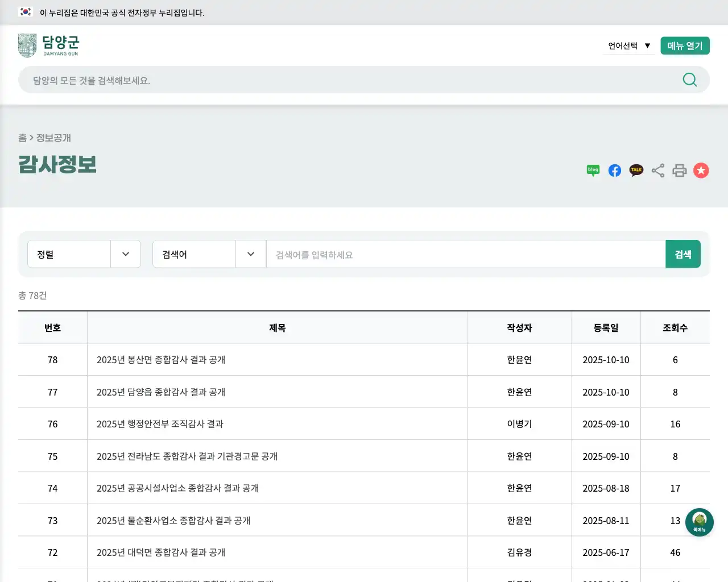Click the Korean flag icon in the banner
Viewport: 728px width, 582px height.
click(x=26, y=11)
